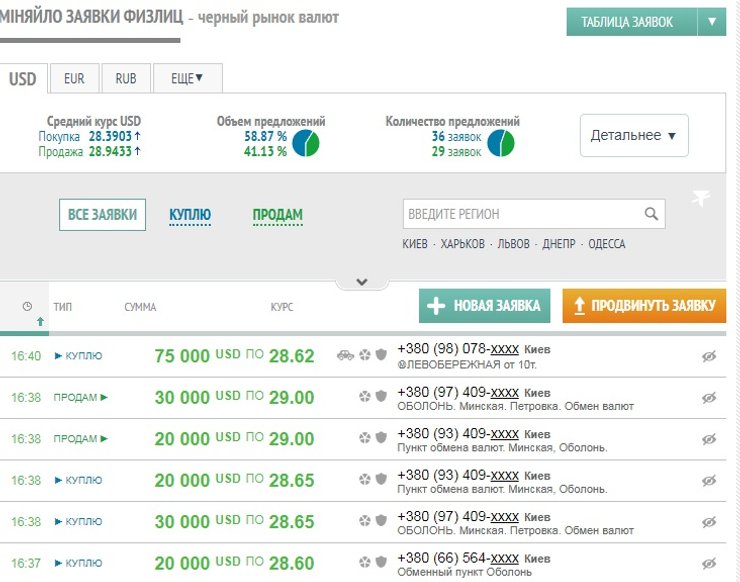Viewport: 740px width, 582px height.
Task: Switch to the EUR tab
Action: [74, 78]
